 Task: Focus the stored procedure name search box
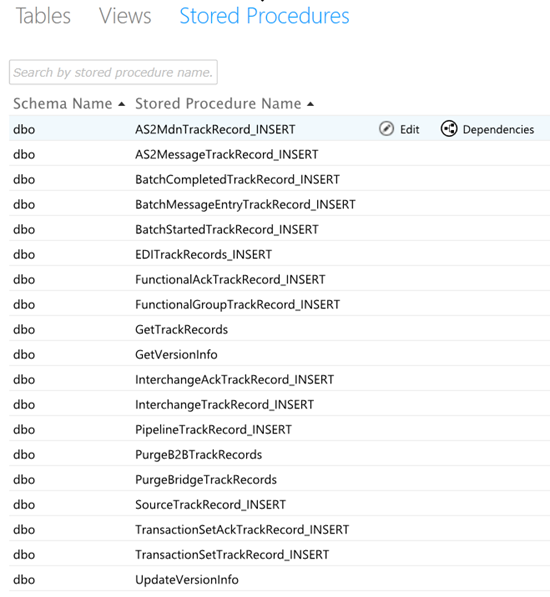(113, 72)
